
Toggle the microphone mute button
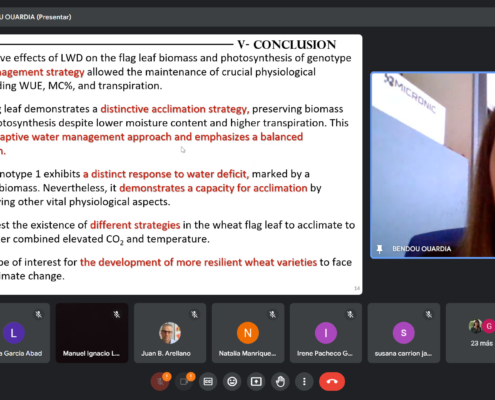[x=160, y=382]
